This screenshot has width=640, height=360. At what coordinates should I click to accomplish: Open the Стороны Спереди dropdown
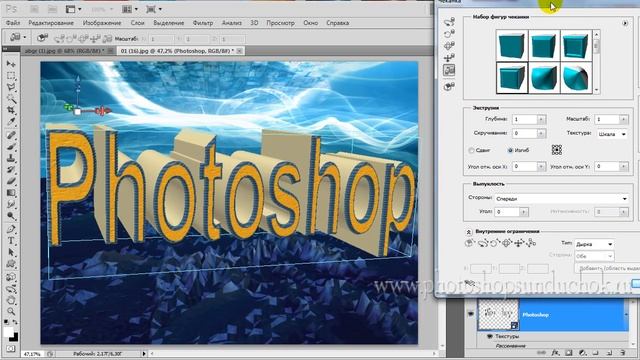pyautogui.click(x=561, y=199)
